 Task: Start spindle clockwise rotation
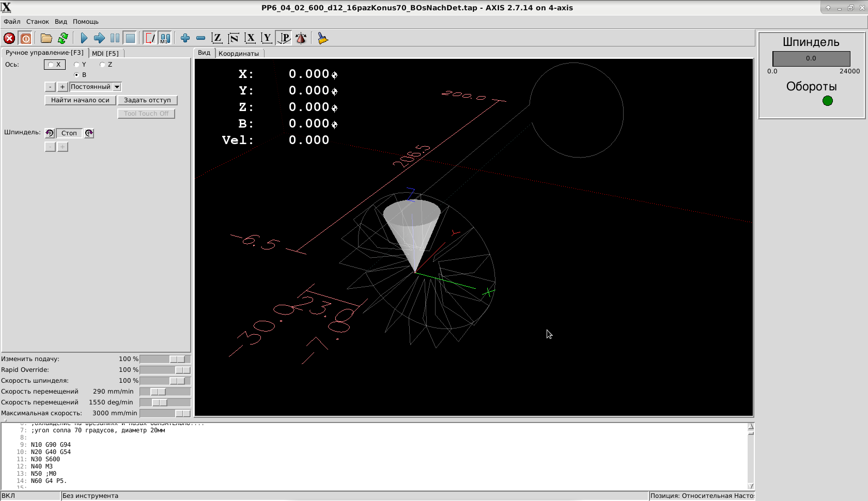(89, 133)
